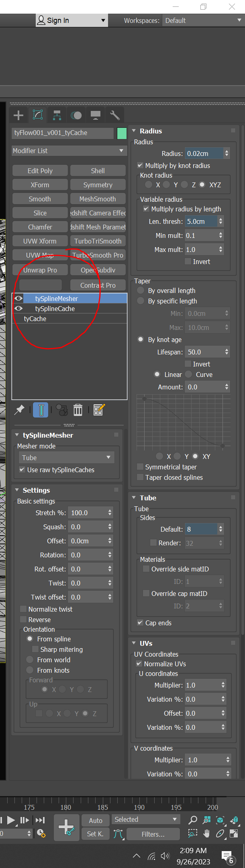245x868 pixels.
Task: Open the Hierarchy panel tab
Action: click(x=57, y=116)
